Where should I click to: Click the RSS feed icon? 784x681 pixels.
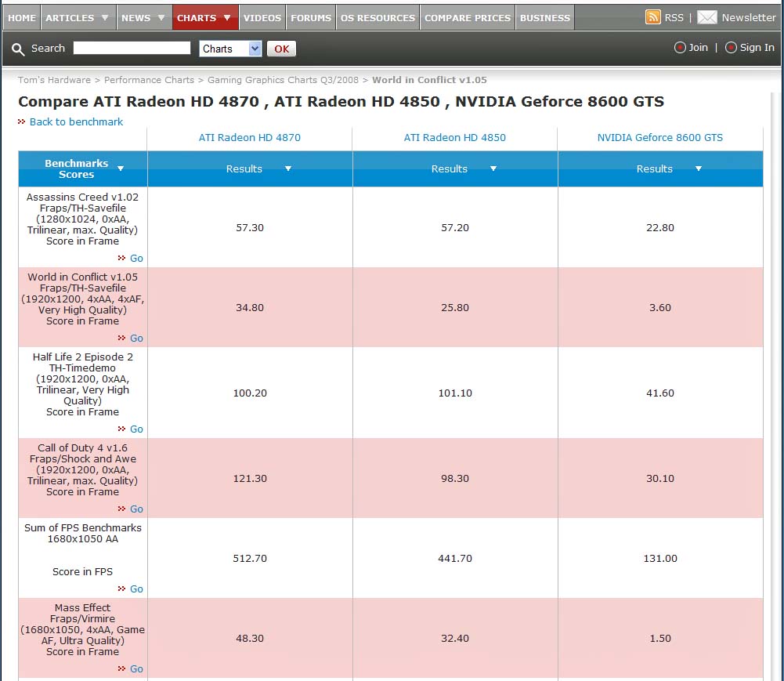coord(652,17)
